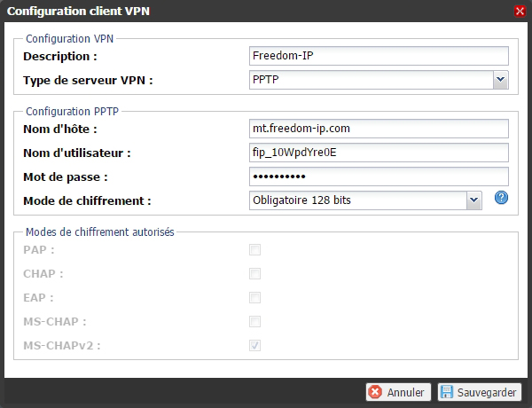
Task: Tick the EAP checkbox
Action: point(255,298)
